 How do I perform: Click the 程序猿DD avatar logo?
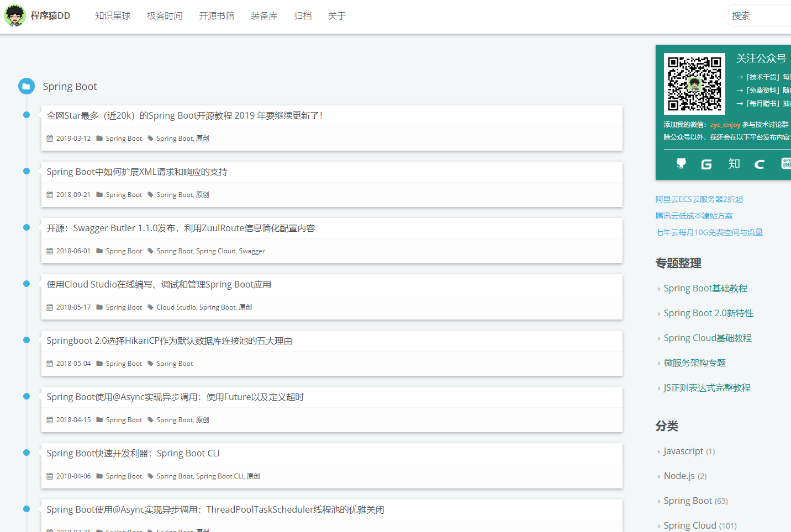pyautogui.click(x=15, y=15)
